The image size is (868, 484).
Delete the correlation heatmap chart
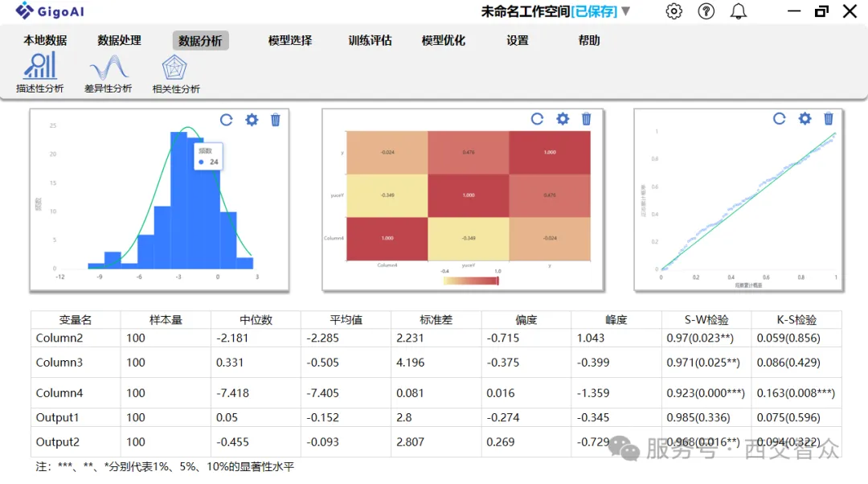click(586, 118)
